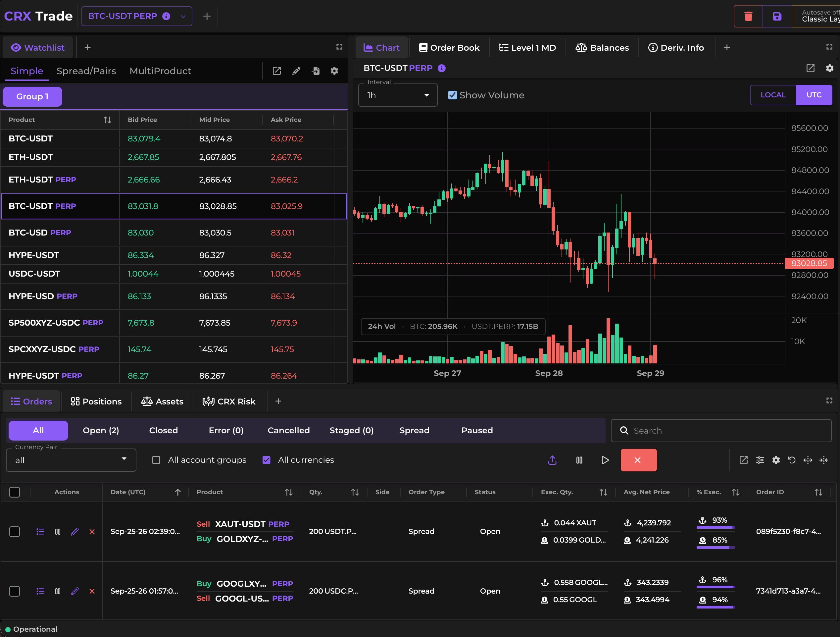Open the Positions tab
The image size is (840, 637).
pyautogui.click(x=96, y=401)
